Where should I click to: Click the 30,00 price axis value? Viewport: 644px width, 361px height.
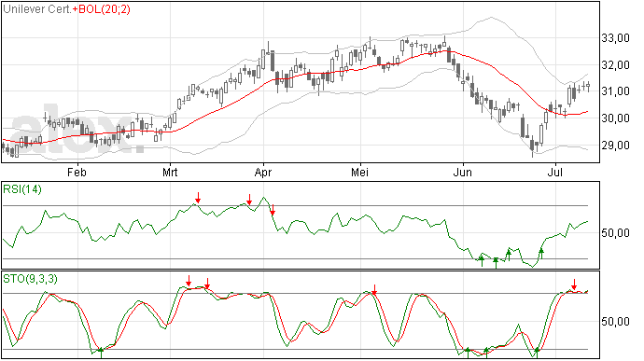coord(616,118)
